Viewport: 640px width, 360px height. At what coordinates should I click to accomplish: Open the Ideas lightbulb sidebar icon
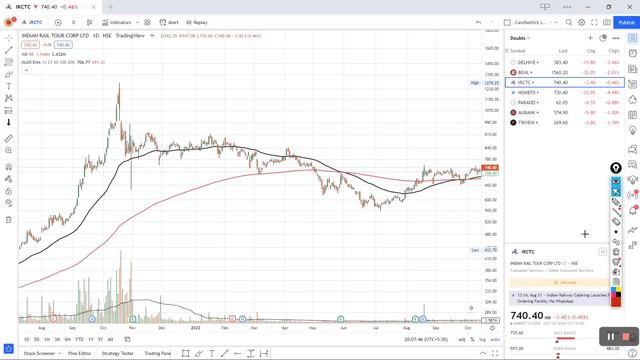[x=633, y=130]
